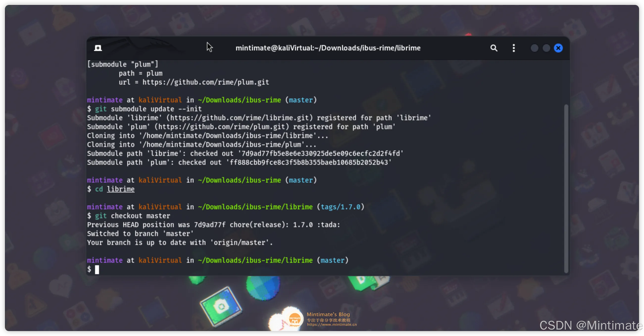The width and height of the screenshot is (644, 336).
Task: Click the terminal vertical scrollbar
Action: (566, 189)
